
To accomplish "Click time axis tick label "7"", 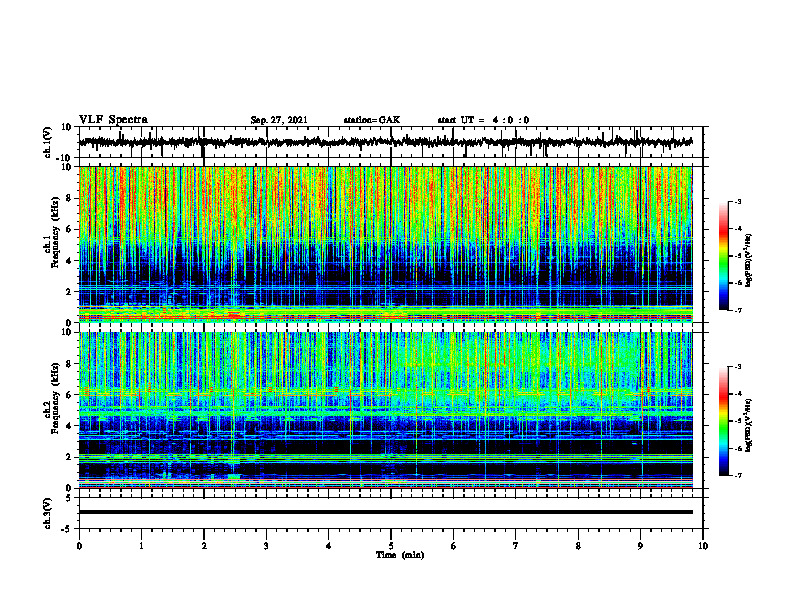I will point(516,546).
